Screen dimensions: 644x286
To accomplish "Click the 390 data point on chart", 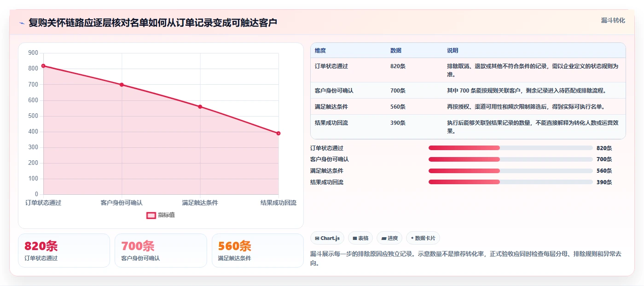I will pos(278,134).
